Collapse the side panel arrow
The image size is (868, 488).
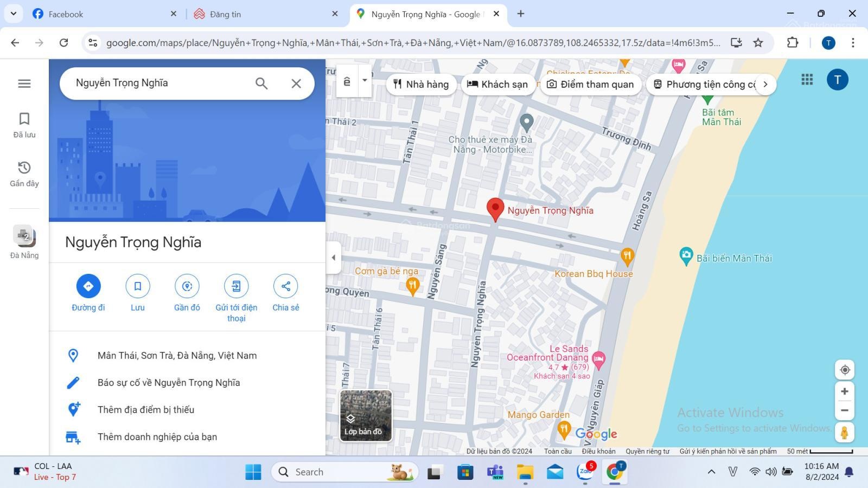click(334, 258)
